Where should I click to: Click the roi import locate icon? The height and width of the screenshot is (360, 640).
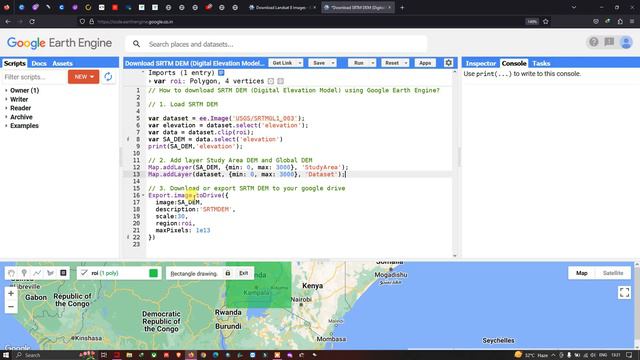click(x=271, y=81)
